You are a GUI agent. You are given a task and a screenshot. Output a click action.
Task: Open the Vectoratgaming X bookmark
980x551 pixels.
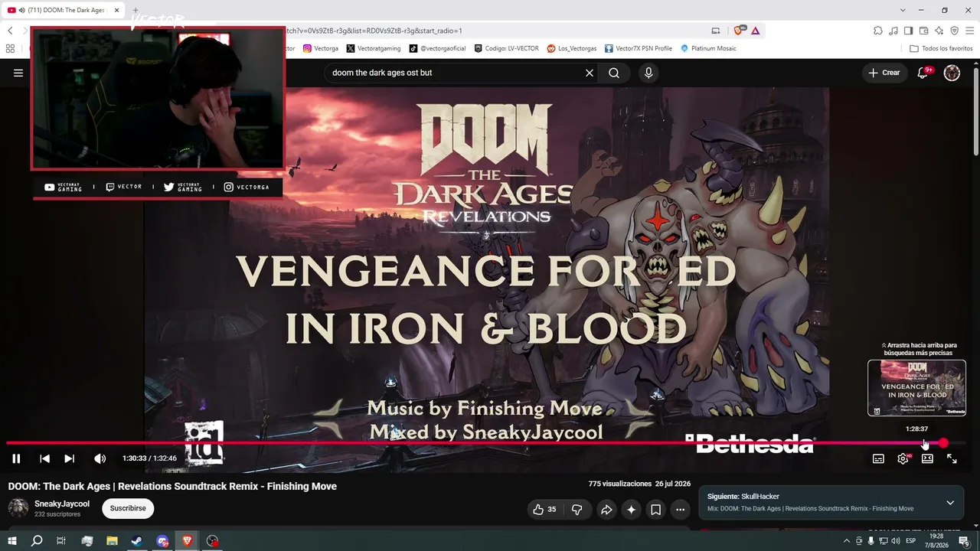[x=374, y=48]
